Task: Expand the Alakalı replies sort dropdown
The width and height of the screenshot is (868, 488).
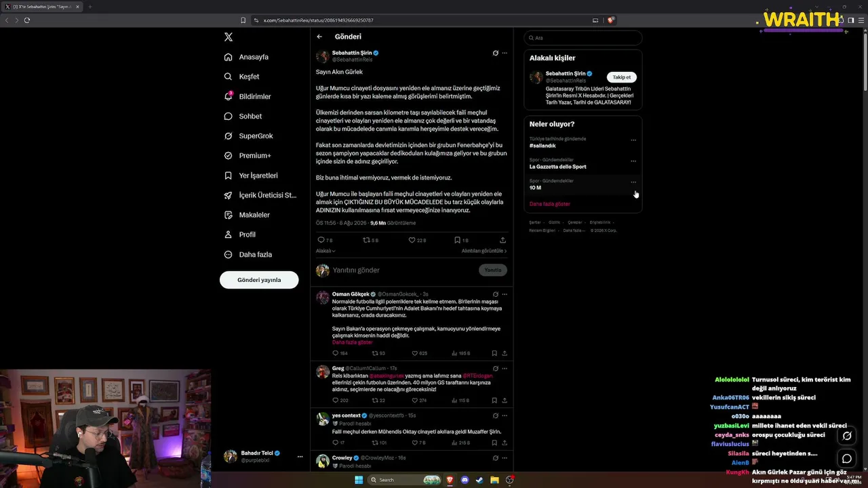Action: point(325,251)
